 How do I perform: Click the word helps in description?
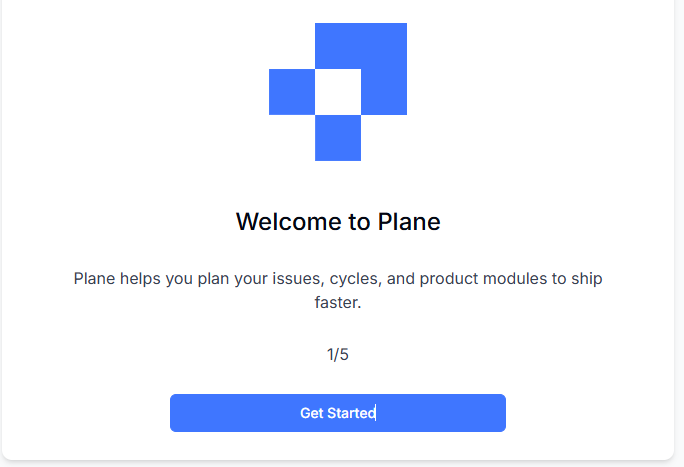pyautogui.click(x=140, y=279)
